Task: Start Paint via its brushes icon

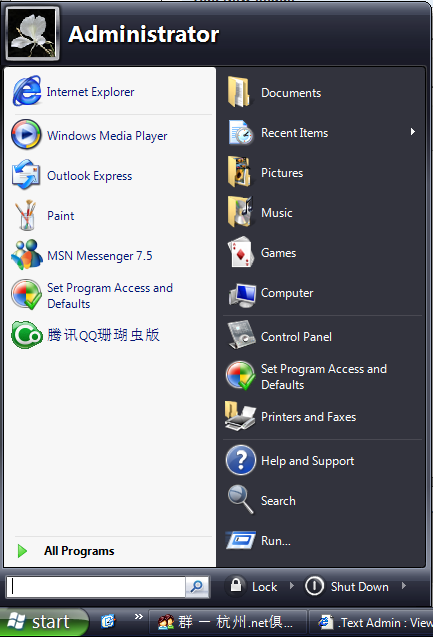Action: (x=26, y=215)
